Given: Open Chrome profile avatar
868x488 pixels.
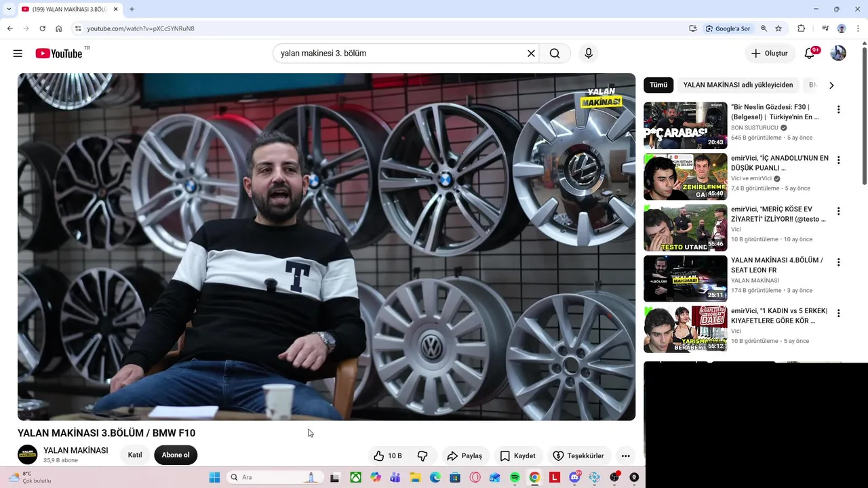Looking at the screenshot, I should [842, 28].
